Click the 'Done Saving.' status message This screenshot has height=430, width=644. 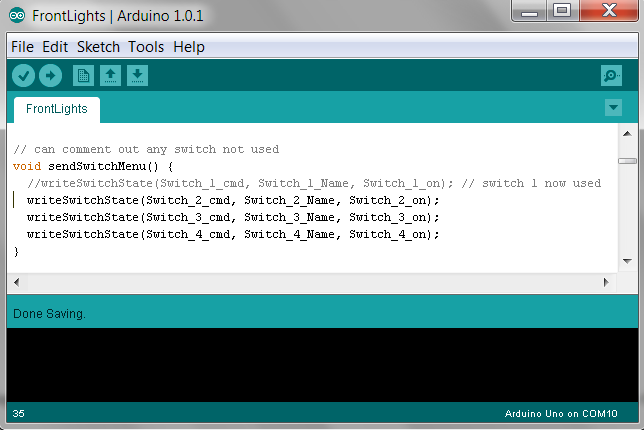(x=49, y=314)
